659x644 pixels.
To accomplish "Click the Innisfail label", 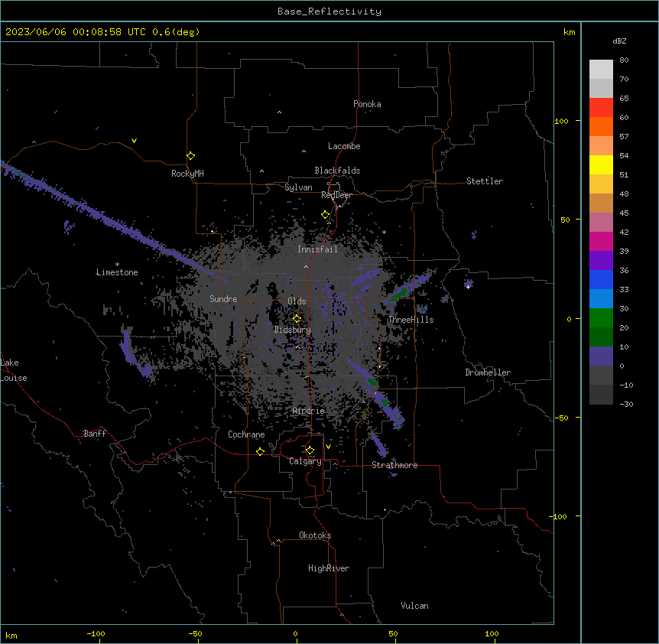I will click(317, 249).
